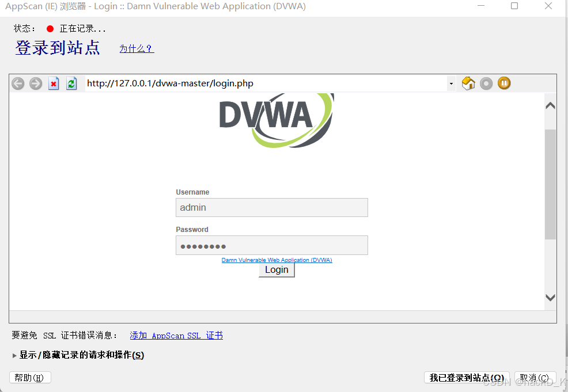Stop page loading with red X icon

[x=54, y=83]
